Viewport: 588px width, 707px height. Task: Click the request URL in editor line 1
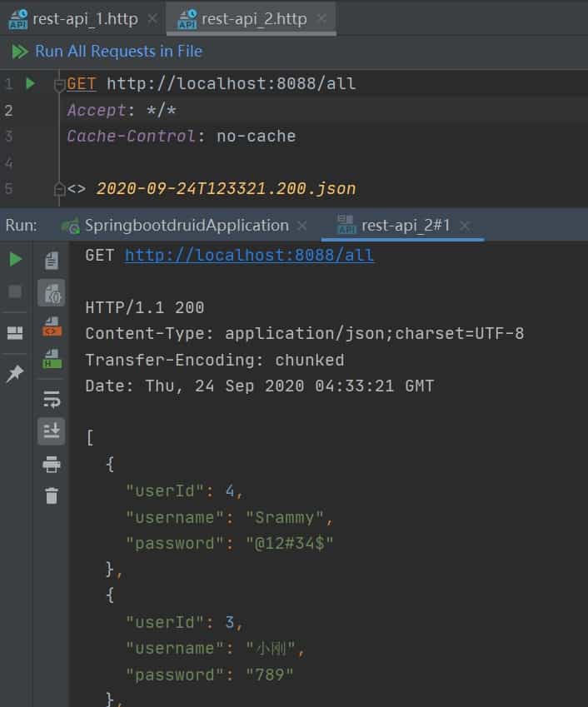pyautogui.click(x=231, y=84)
